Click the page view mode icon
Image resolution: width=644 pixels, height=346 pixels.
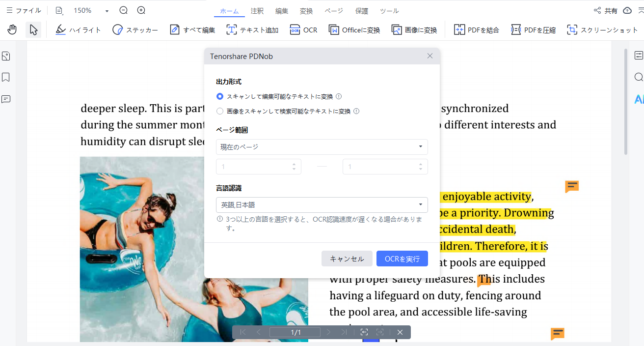point(59,10)
